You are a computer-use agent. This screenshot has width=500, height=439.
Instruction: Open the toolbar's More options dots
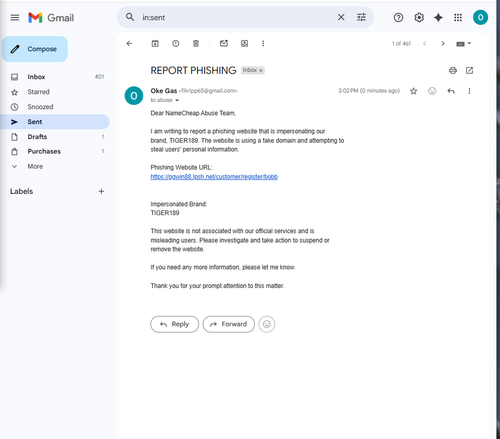[263, 43]
